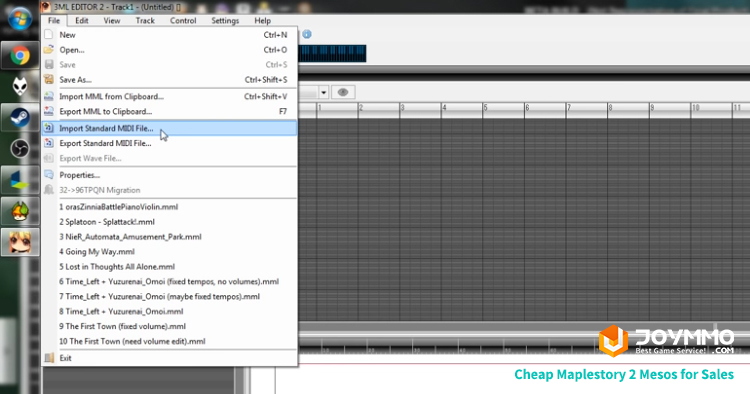This screenshot has width=750, height=394.
Task: Choose Save As... menu entry
Action: tap(170, 80)
